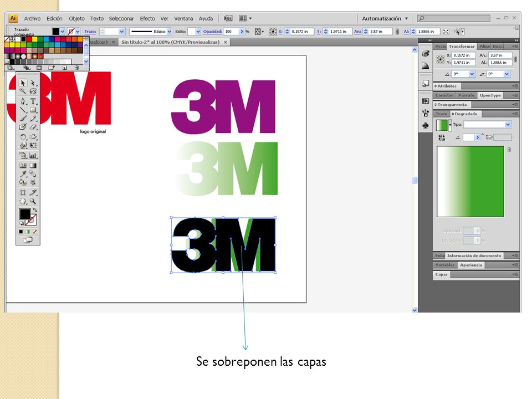Select the Gradient tool in toolbox

tap(33, 166)
